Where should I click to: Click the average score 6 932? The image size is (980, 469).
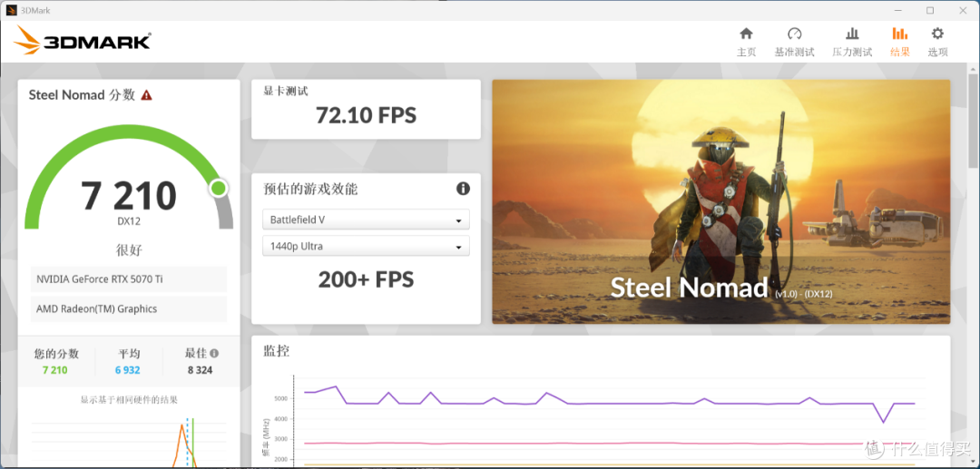point(128,370)
